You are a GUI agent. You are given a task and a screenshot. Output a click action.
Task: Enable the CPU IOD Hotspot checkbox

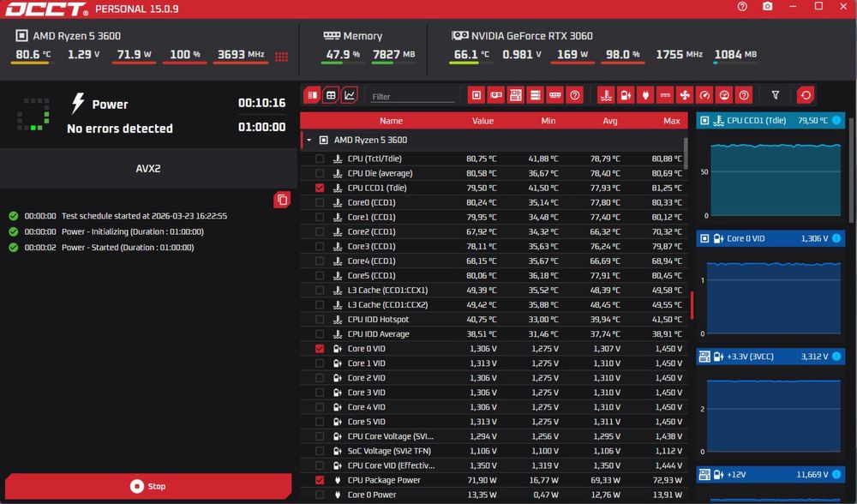click(x=320, y=319)
